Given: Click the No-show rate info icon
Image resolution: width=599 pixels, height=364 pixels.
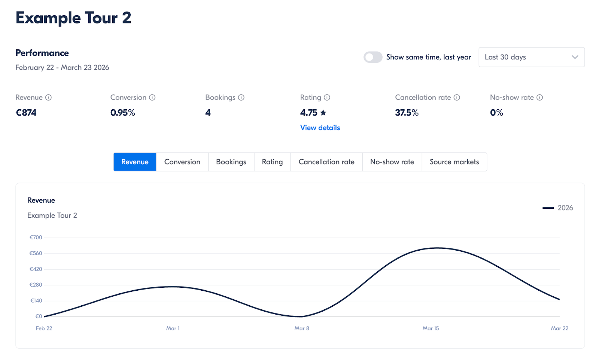Looking at the screenshot, I should coord(539,97).
